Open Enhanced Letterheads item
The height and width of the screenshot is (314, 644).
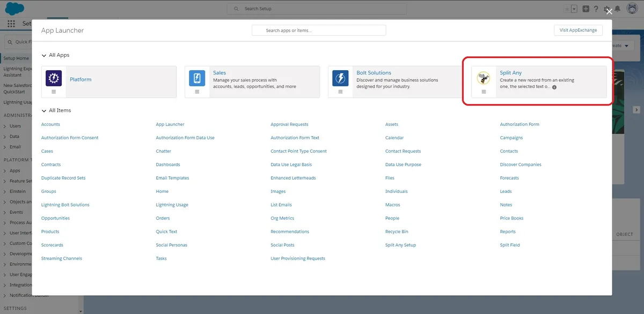tap(293, 178)
